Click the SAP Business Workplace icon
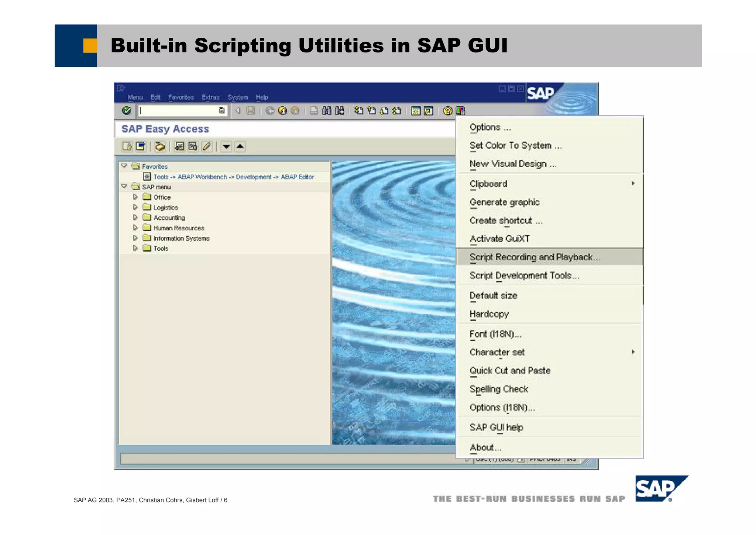The width and height of the screenshot is (756, 535). (x=160, y=147)
